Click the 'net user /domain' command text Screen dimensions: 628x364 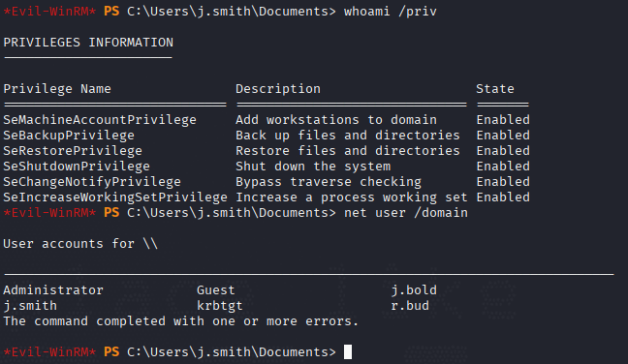click(406, 213)
